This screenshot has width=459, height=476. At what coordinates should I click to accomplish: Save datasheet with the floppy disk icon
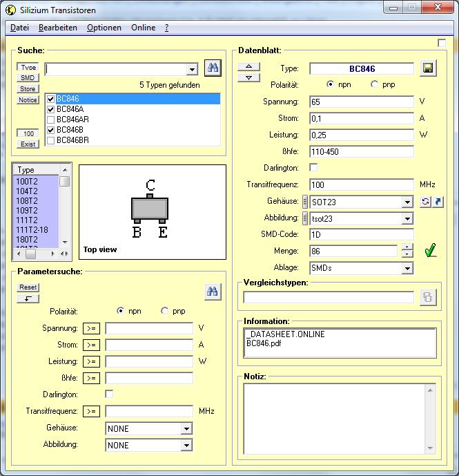(x=428, y=68)
